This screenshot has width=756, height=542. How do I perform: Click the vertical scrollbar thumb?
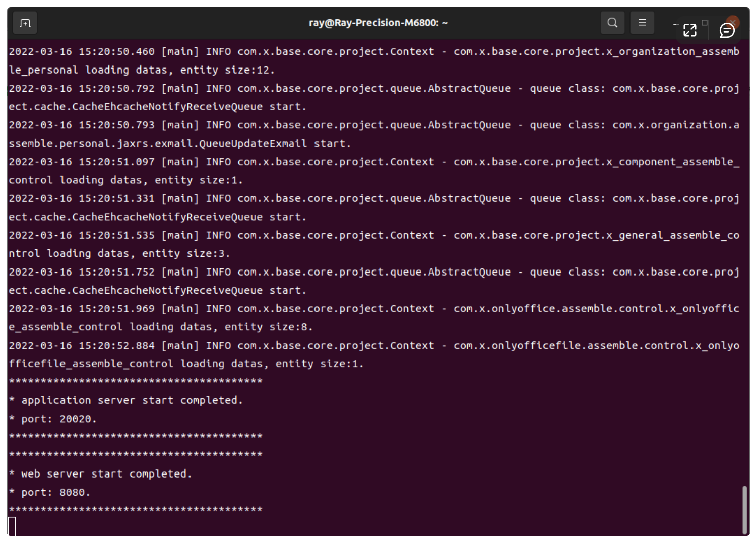744,510
